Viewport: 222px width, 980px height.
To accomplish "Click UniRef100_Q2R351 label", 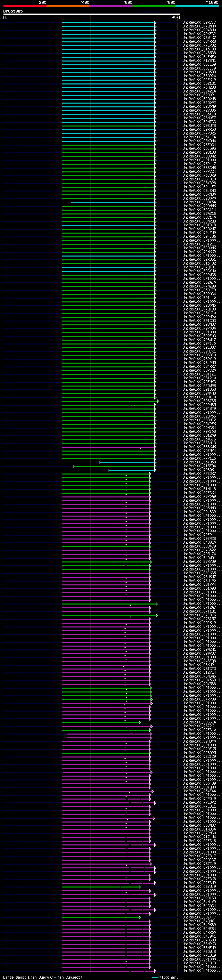I will coord(199,259).
